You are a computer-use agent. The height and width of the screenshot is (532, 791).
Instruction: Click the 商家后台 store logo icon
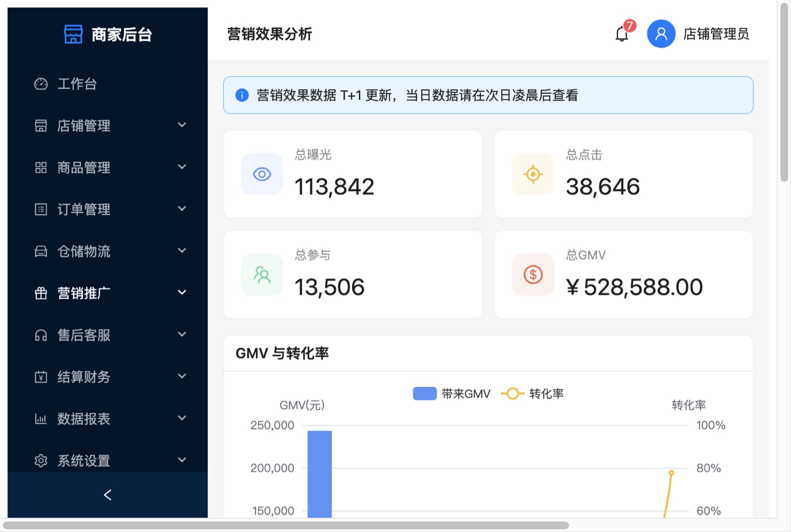tap(73, 34)
